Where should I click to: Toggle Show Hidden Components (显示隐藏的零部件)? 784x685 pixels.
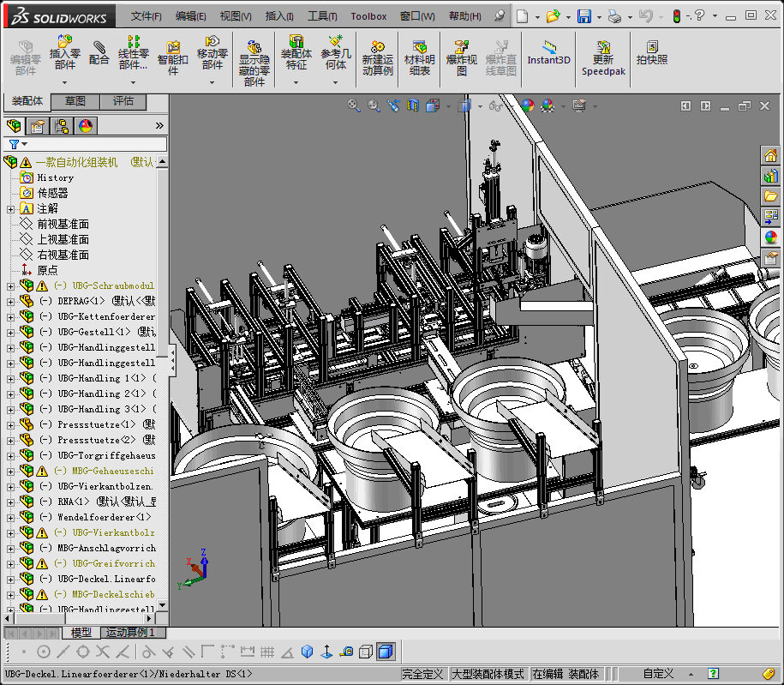coord(254,53)
